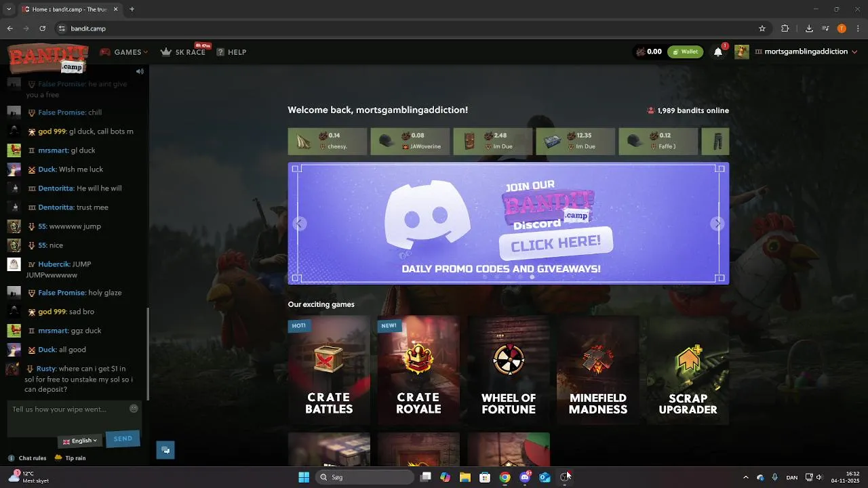Click Im Due 2.48 recent win card

(493, 141)
